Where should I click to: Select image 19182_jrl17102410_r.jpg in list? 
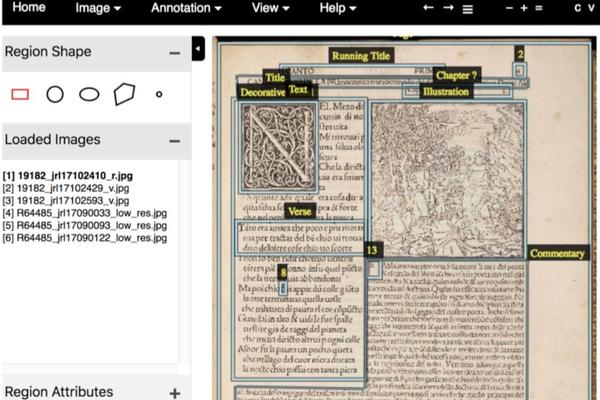point(68,176)
